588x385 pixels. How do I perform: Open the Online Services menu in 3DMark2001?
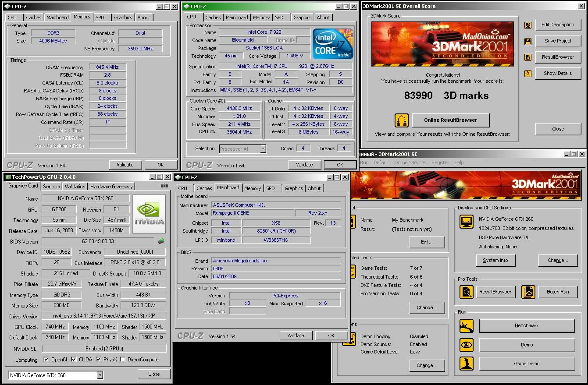click(410, 162)
